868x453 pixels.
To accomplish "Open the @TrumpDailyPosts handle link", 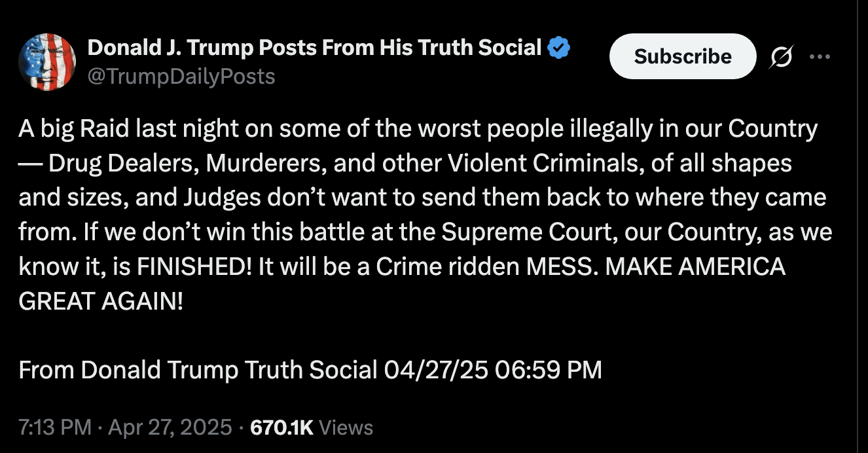I will [181, 77].
